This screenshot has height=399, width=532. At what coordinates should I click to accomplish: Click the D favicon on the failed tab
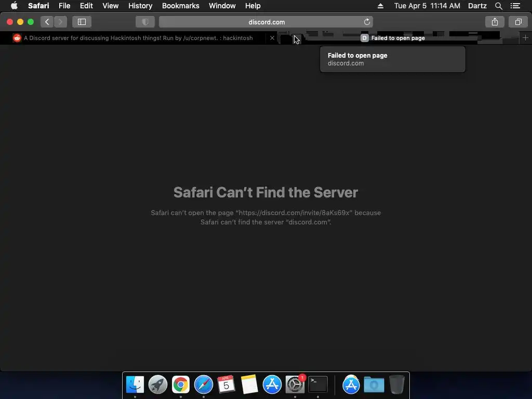[x=364, y=38]
